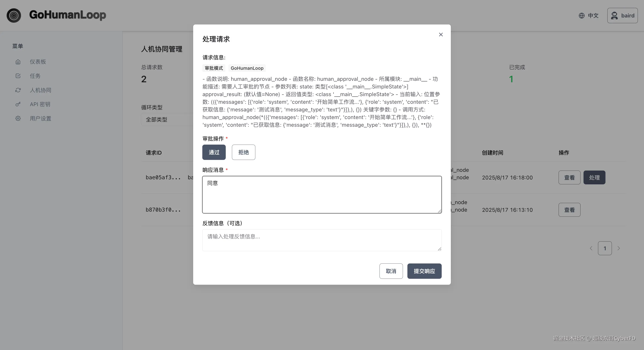The height and width of the screenshot is (350, 644).
Task: Click the key icon beside API 密钥
Action: pos(18,104)
